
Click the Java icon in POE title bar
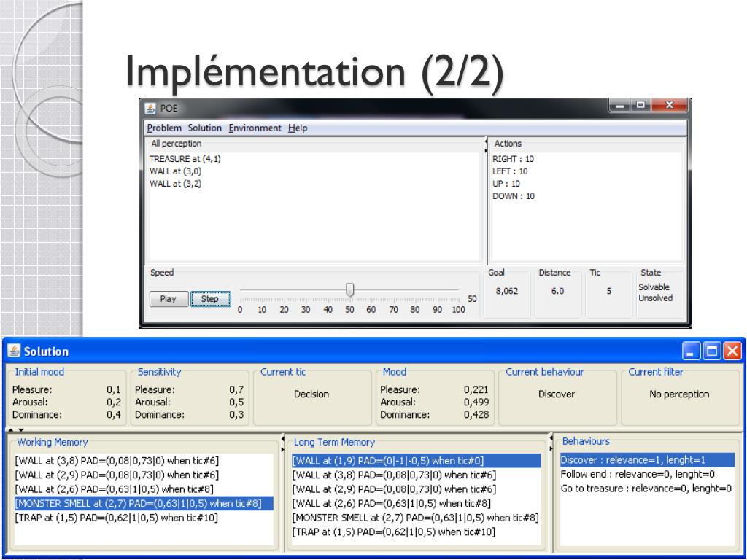(150, 108)
